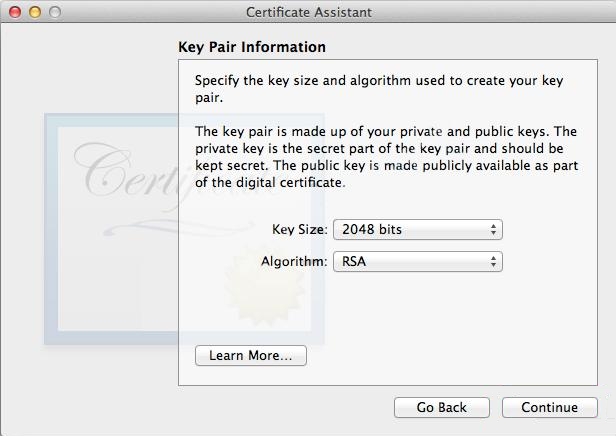Click the Algorithm: label

(294, 262)
